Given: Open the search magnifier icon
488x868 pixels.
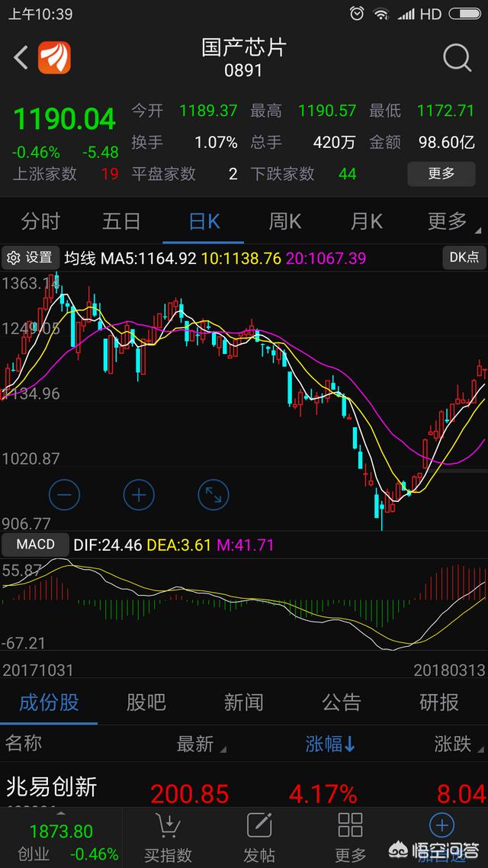Looking at the screenshot, I should pos(457,58).
